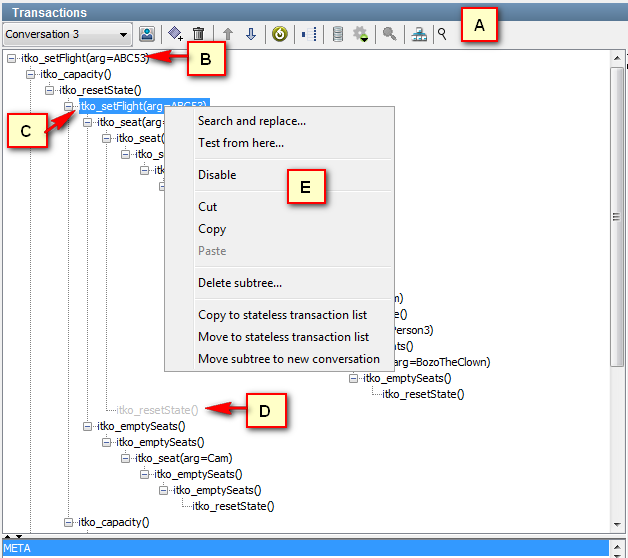Collapse itko_emptySeats() node directly below BozoTheClown row
628x558 pixels.
coord(353,378)
